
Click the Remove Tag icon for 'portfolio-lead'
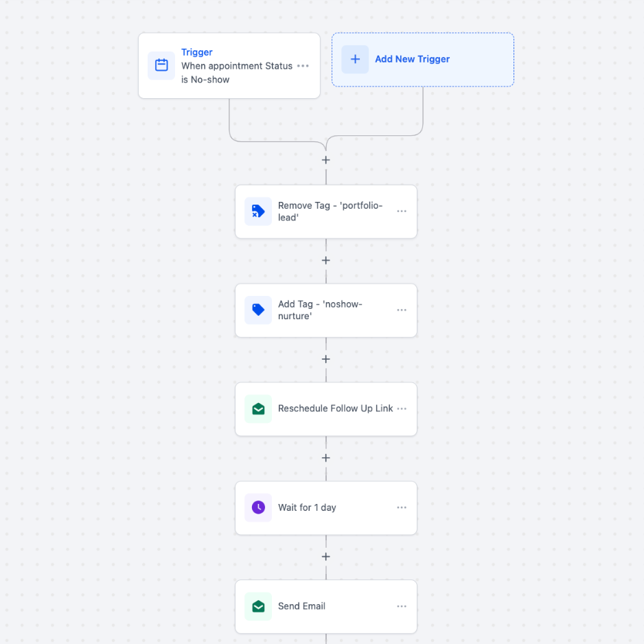(258, 211)
